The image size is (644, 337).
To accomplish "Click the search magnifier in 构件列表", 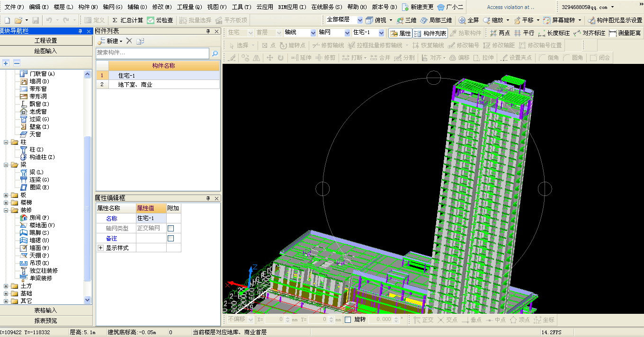I will [215, 53].
